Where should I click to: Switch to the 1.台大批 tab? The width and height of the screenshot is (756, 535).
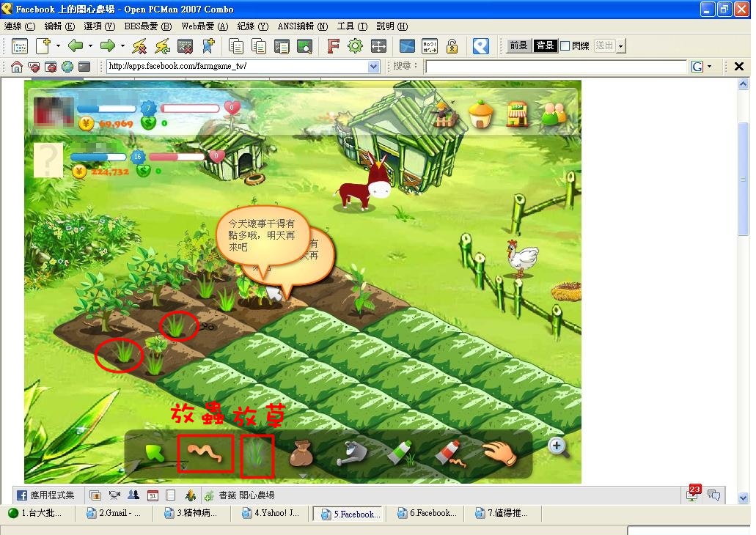pos(37,513)
